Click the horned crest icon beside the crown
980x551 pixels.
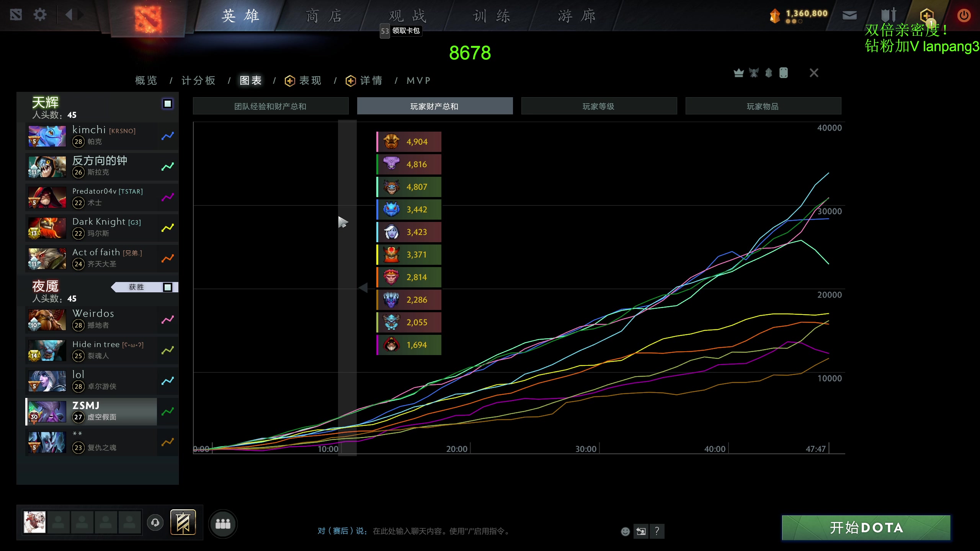click(x=753, y=73)
